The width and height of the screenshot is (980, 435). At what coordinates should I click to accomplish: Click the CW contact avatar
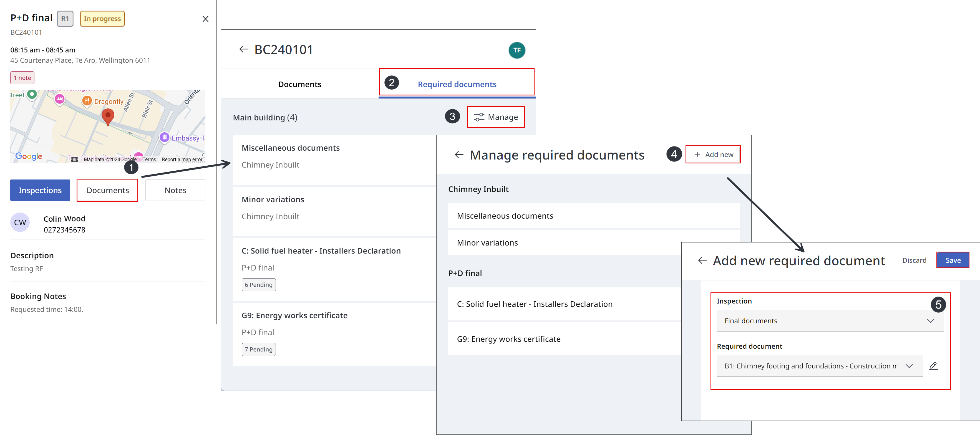[20, 222]
